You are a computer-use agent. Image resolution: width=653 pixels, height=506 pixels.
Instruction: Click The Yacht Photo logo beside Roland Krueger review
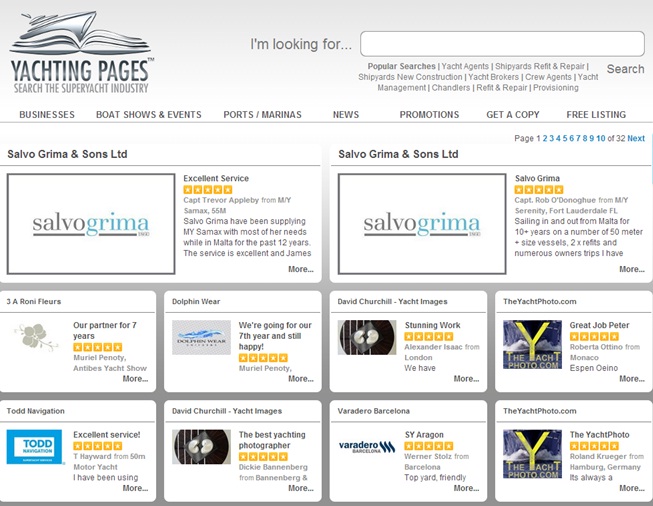pos(532,453)
